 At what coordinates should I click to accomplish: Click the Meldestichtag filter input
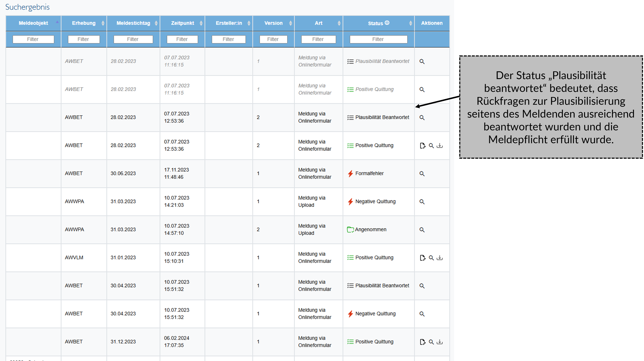coord(133,39)
